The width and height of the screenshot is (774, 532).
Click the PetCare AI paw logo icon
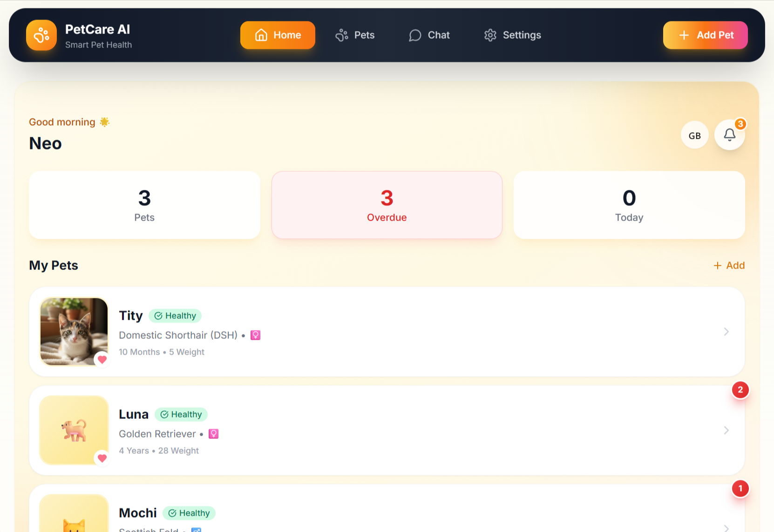41,35
